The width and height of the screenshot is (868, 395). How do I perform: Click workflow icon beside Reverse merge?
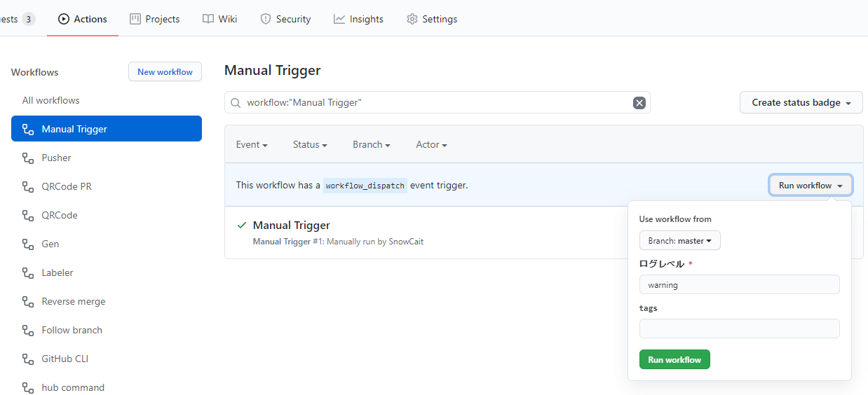(x=28, y=302)
